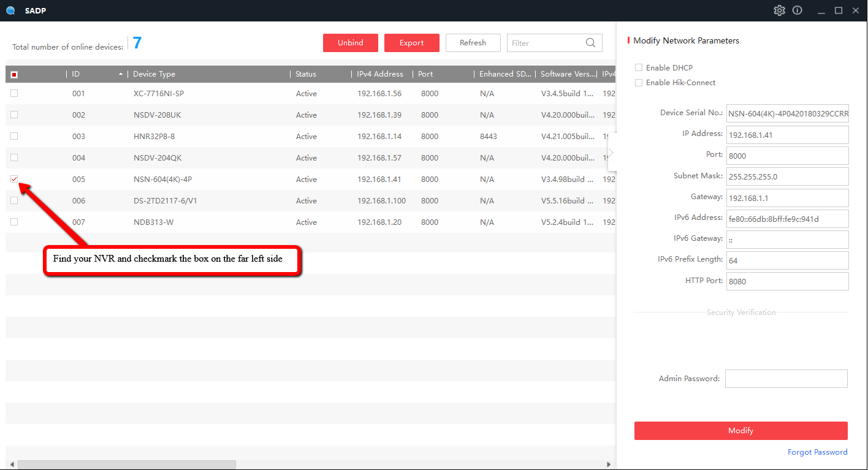Image resolution: width=868 pixels, height=470 pixels.
Task: Click software version V4.21.005buil cell
Action: [x=568, y=137]
